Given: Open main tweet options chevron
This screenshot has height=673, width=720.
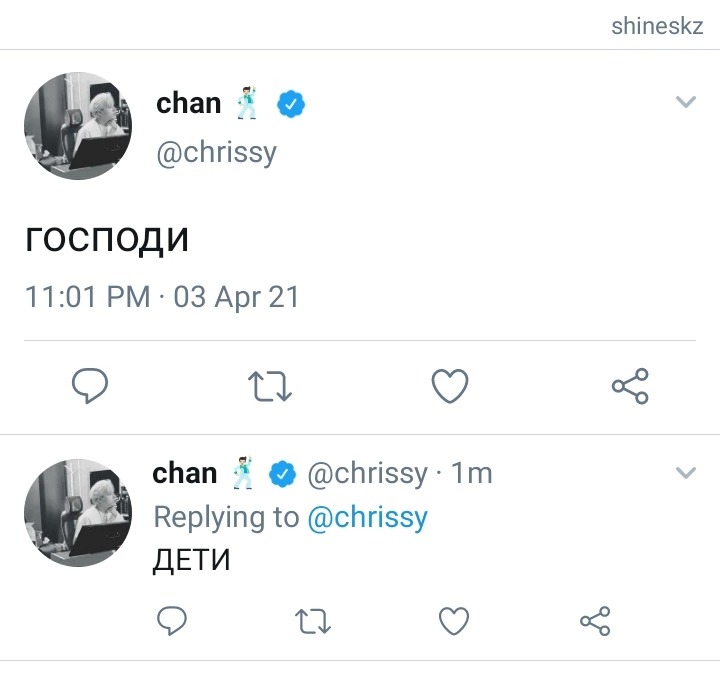Looking at the screenshot, I should click(x=686, y=101).
